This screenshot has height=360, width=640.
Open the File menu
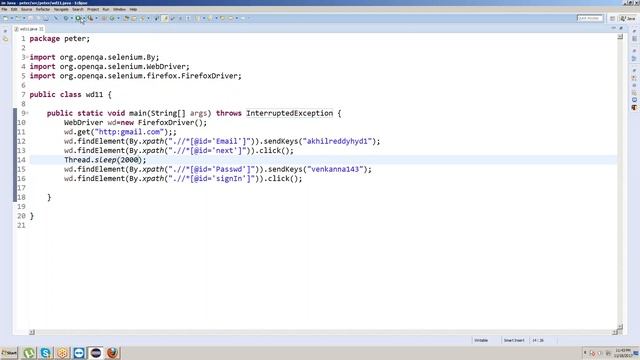point(4,9)
